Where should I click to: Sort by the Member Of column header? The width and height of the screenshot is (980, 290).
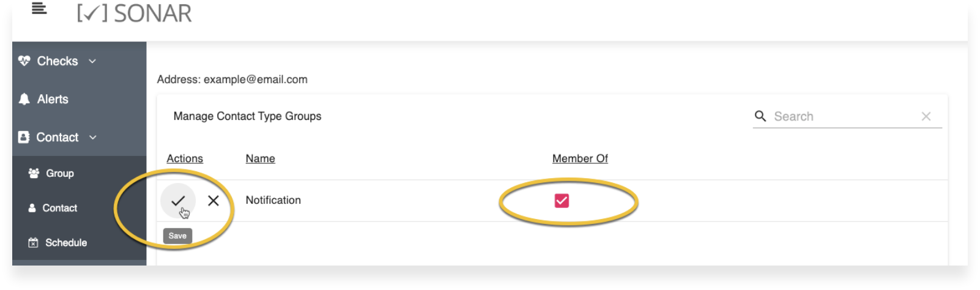tap(580, 158)
